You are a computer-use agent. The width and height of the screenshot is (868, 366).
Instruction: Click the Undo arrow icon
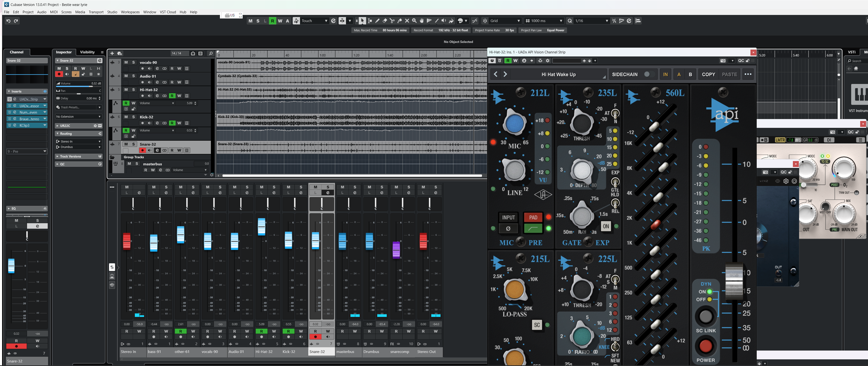click(x=9, y=21)
